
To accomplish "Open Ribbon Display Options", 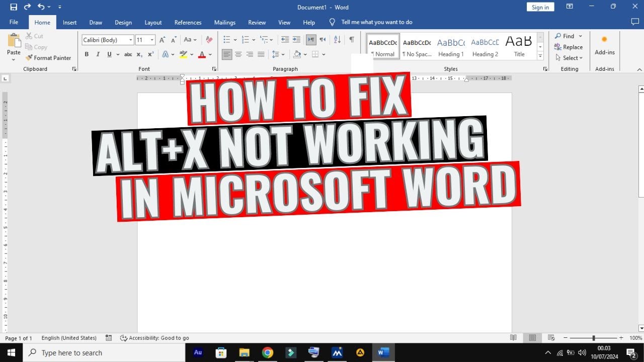I will (570, 7).
